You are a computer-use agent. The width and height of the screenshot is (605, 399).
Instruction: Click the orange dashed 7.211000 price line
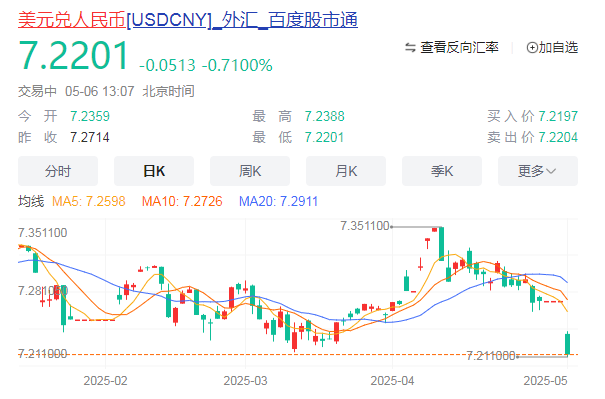(x=298, y=354)
